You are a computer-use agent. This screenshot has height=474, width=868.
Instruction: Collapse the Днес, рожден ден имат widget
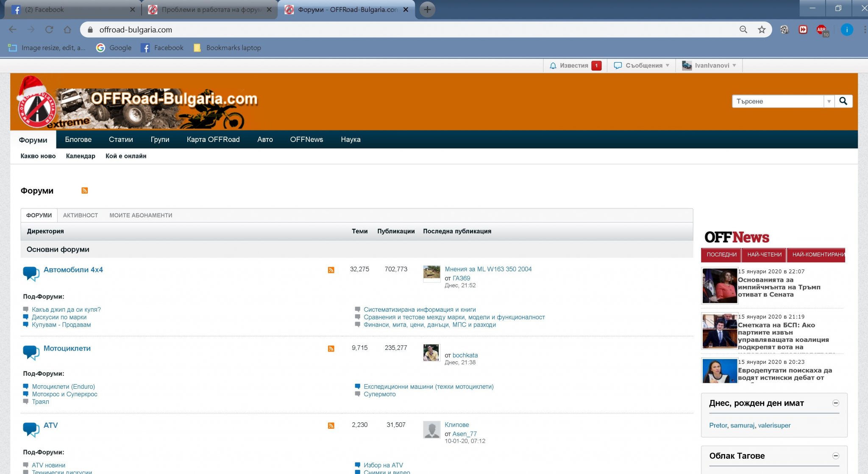[x=835, y=403]
